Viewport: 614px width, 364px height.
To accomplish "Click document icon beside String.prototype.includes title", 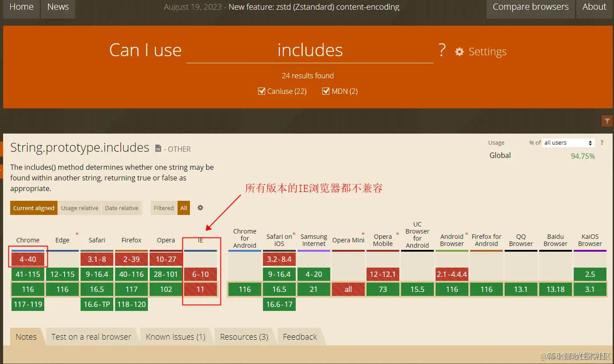I will coord(158,149).
